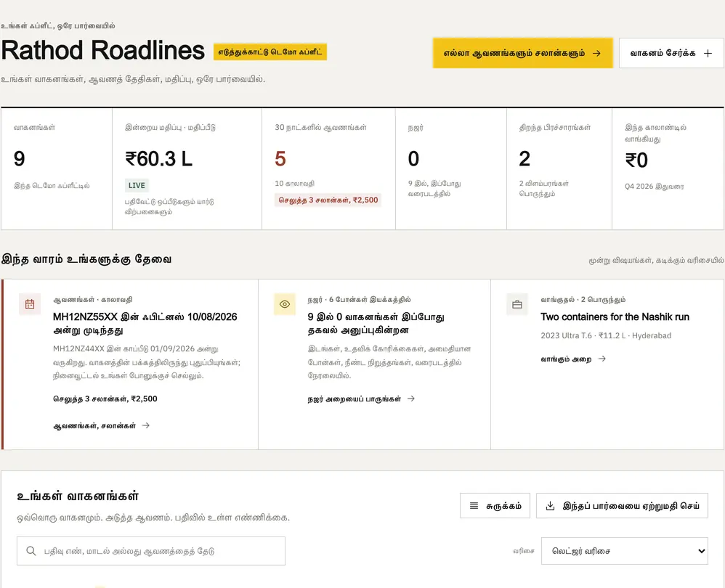This screenshot has width=725, height=588.
Task: Click the Two containers for the Nashik run title
Action: click(615, 317)
